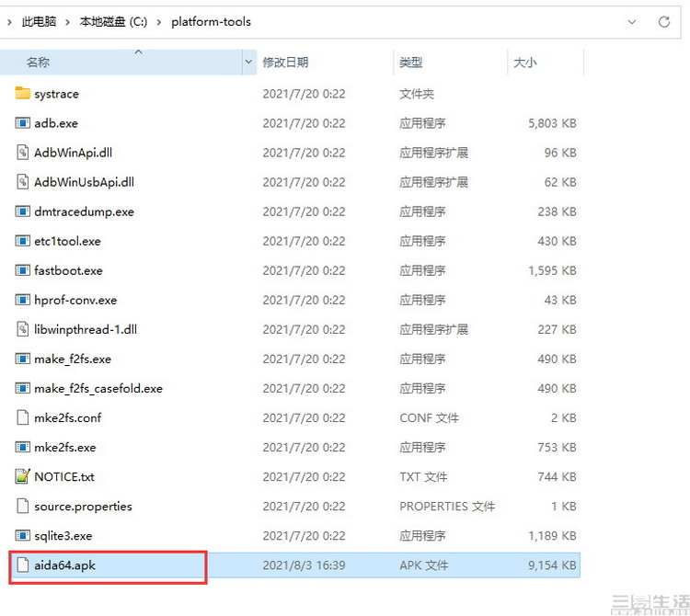Screen dimensions: 690x616
Task: Click the source.properties file icon
Action: (x=22, y=506)
